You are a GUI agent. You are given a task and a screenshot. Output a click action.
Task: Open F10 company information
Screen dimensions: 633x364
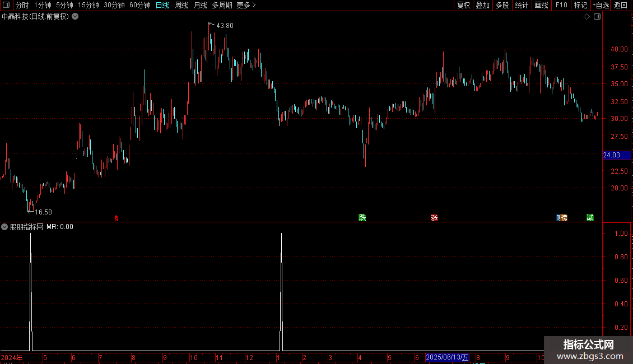pos(561,5)
